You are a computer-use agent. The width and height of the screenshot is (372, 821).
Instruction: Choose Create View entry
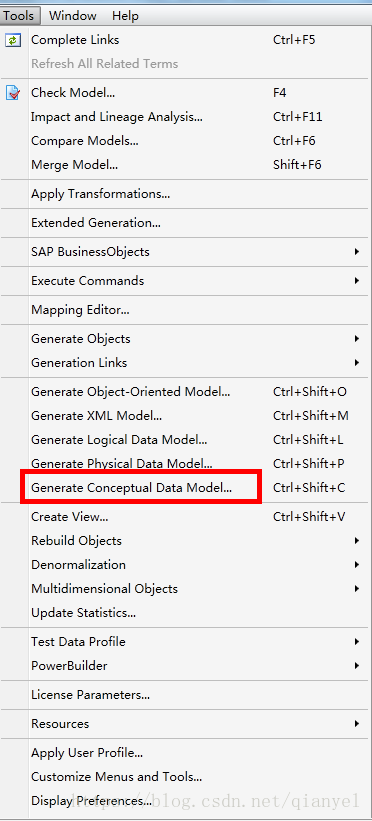tap(186, 517)
